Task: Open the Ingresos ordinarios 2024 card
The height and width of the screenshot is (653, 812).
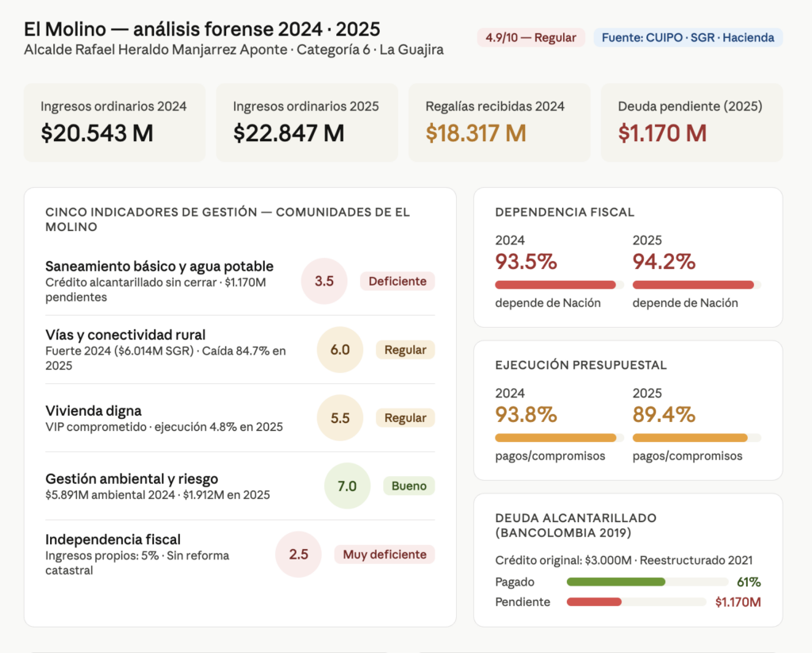Action: pyautogui.click(x=114, y=122)
